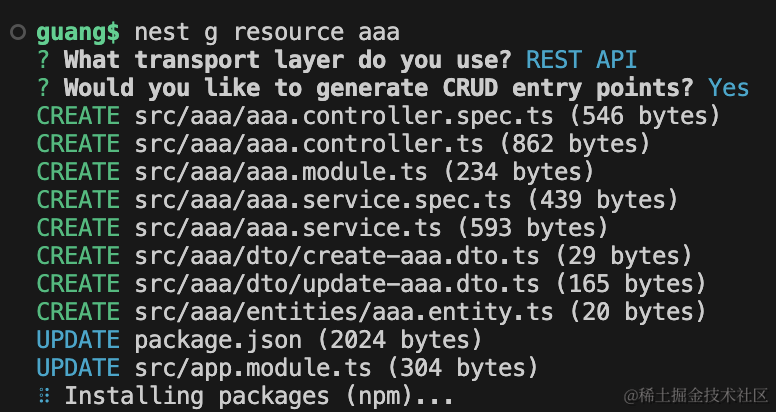Click the nest g resource aaa command
Screen dimensions: 776x412
(267, 32)
